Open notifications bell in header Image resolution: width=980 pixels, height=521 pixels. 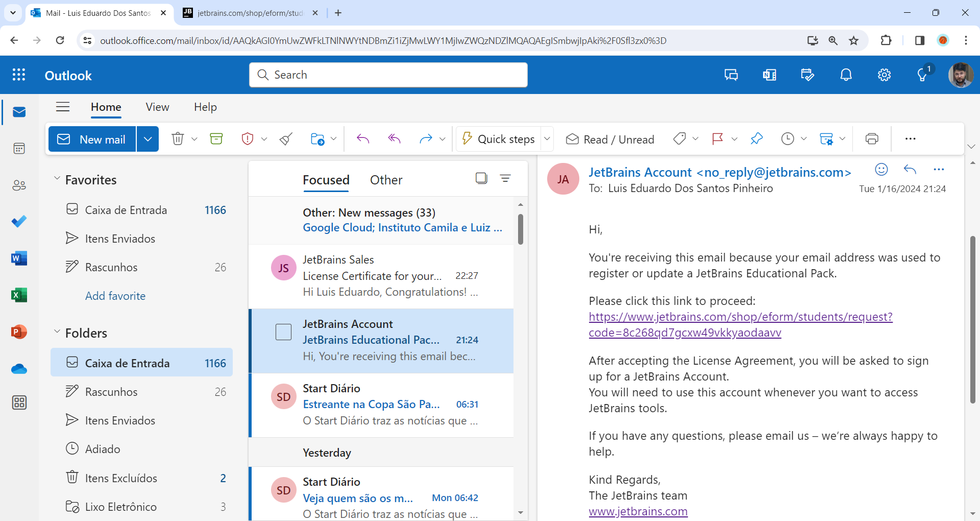846,75
